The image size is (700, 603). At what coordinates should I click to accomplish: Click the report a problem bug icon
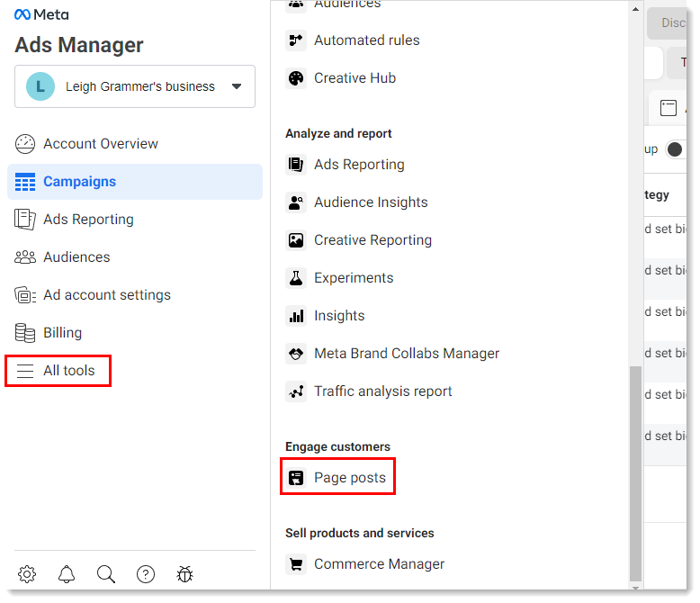[184, 574]
